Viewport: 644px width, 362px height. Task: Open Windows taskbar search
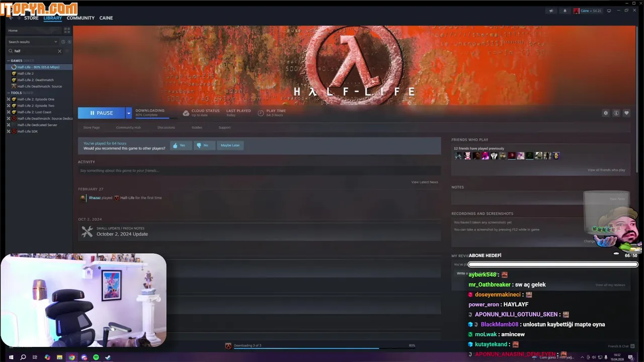point(23,357)
